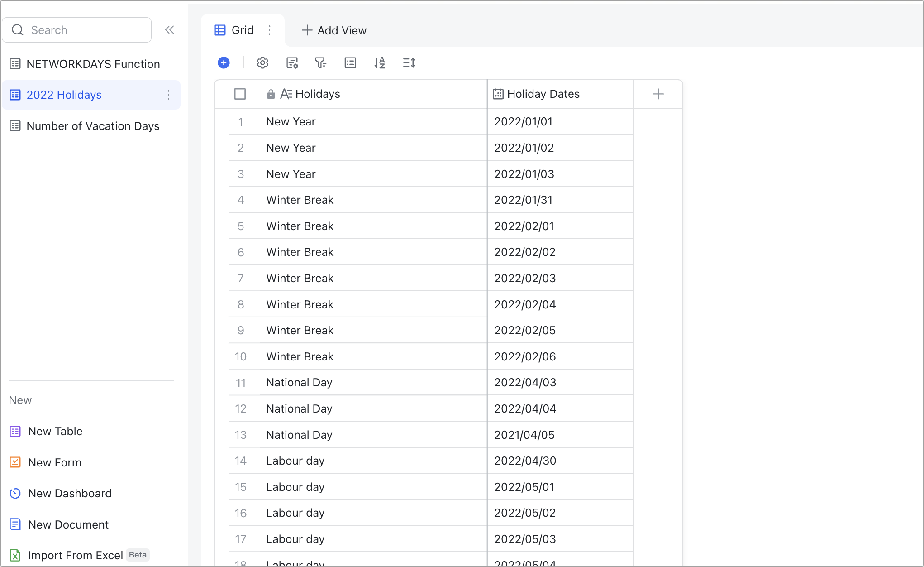Toggle the lock icon on the Holidays column
The image size is (924, 567).
pos(271,94)
